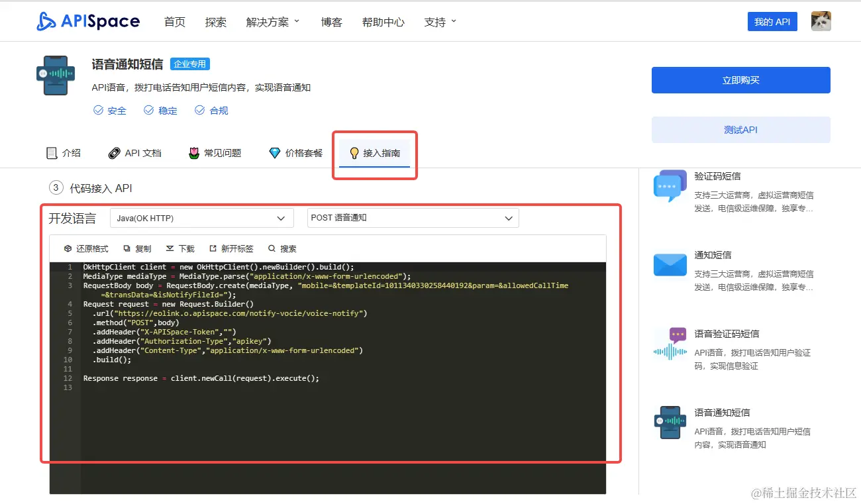This screenshot has width=861, height=504.
Task: Open the POST 语音通知 endpoint dropdown
Action: tap(413, 218)
